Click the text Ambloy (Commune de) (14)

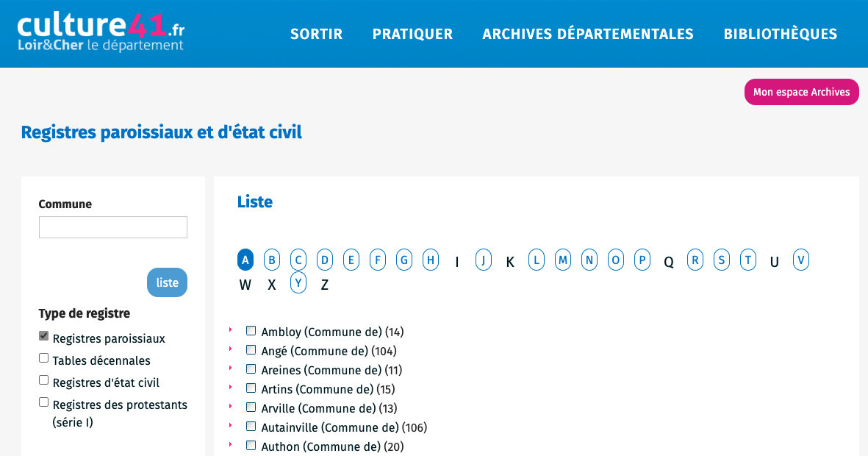pos(333,332)
